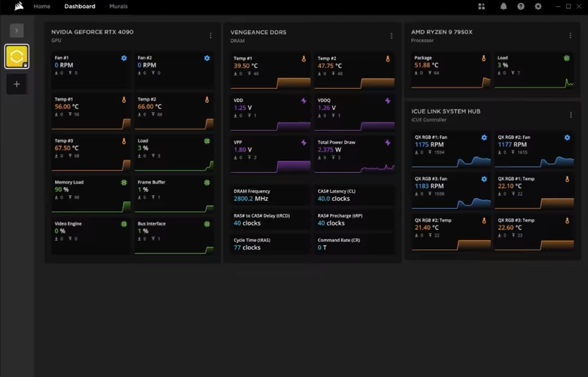Click the DRAM Temp #1 thermometer icon
This screenshot has height=377, width=588.
[x=304, y=59]
